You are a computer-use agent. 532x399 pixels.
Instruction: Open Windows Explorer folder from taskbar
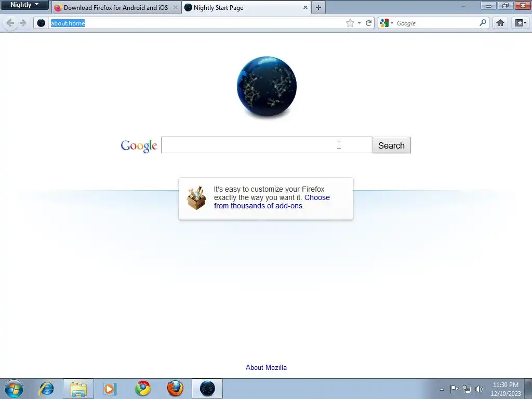(x=78, y=389)
